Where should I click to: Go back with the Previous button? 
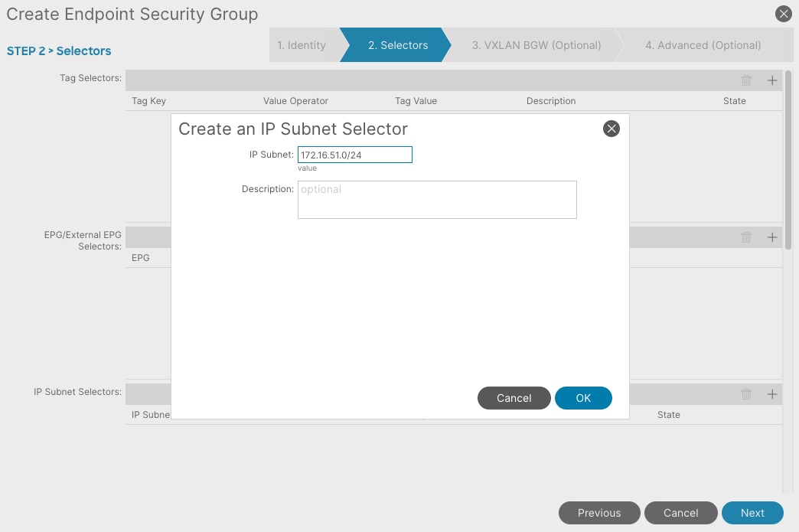(x=599, y=513)
